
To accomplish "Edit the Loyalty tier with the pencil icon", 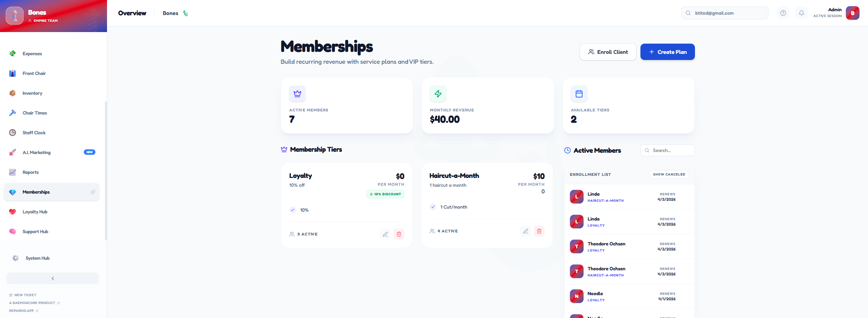I will point(385,234).
